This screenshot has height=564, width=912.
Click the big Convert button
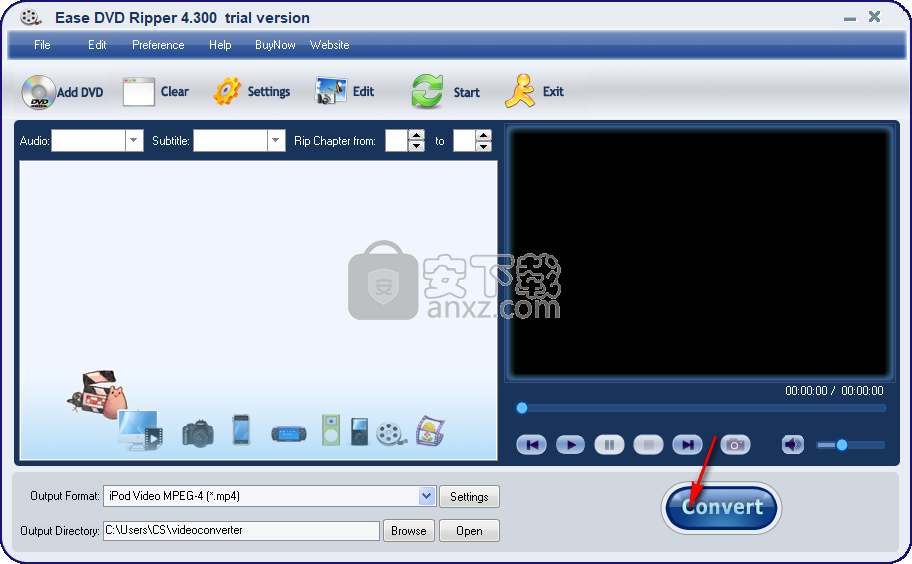pyautogui.click(x=721, y=508)
